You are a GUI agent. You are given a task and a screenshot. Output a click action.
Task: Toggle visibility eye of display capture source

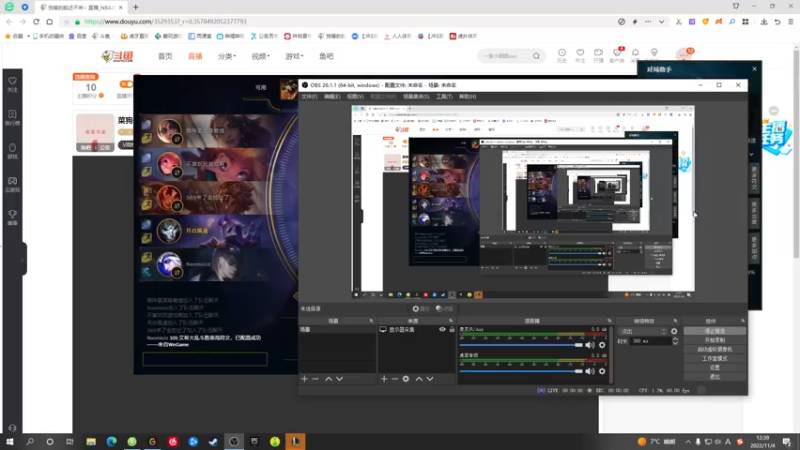[442, 330]
